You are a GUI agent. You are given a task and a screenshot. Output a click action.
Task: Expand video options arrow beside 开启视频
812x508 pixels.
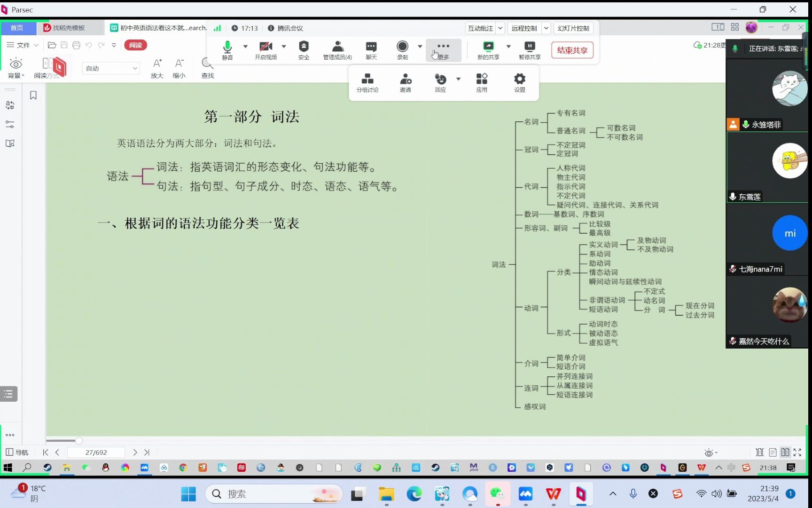coord(284,47)
